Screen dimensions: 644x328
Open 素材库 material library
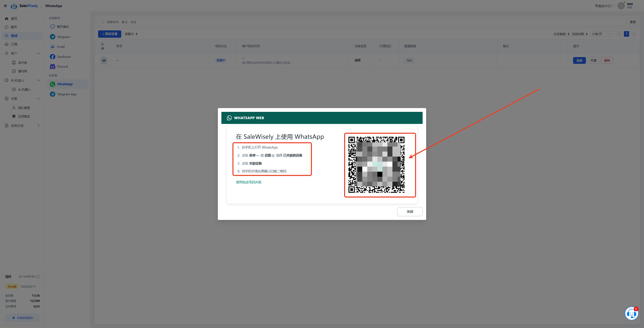point(22,71)
